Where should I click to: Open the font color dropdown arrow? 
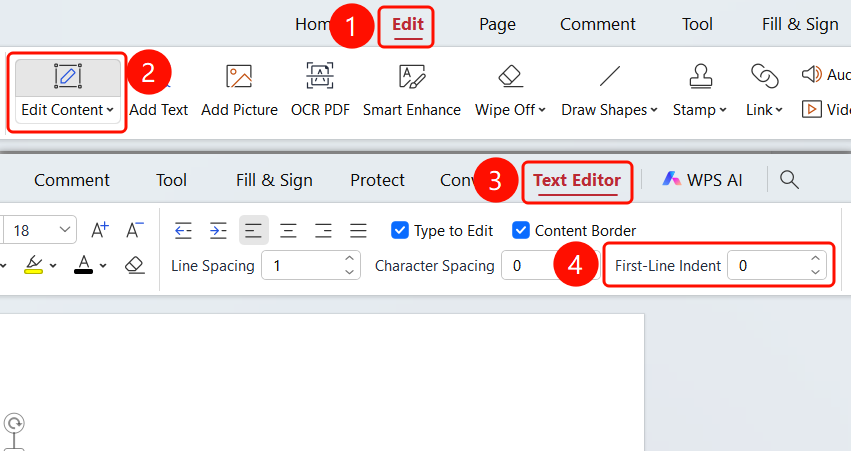(x=103, y=266)
